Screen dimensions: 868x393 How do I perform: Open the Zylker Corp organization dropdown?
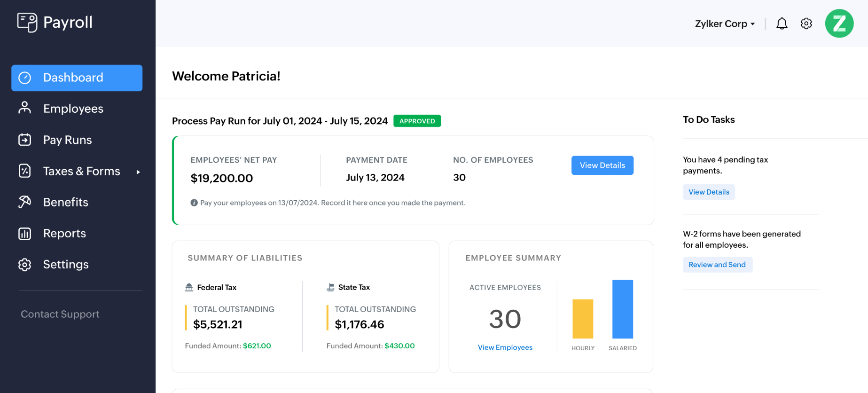pyautogui.click(x=725, y=24)
